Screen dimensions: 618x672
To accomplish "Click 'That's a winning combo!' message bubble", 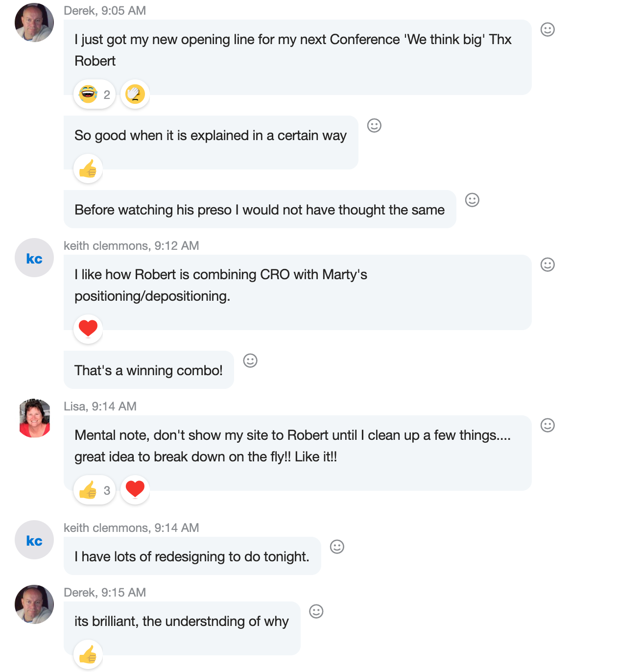I will pyautogui.click(x=148, y=370).
